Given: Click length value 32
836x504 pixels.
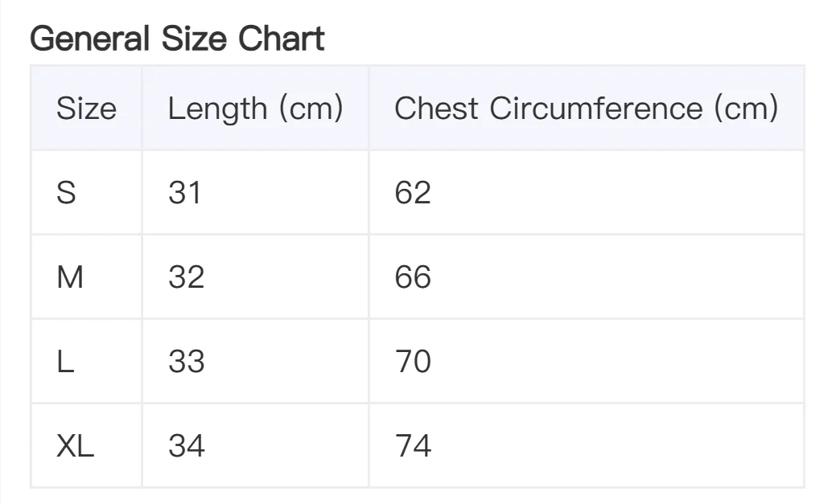Looking at the screenshot, I should click(186, 277).
